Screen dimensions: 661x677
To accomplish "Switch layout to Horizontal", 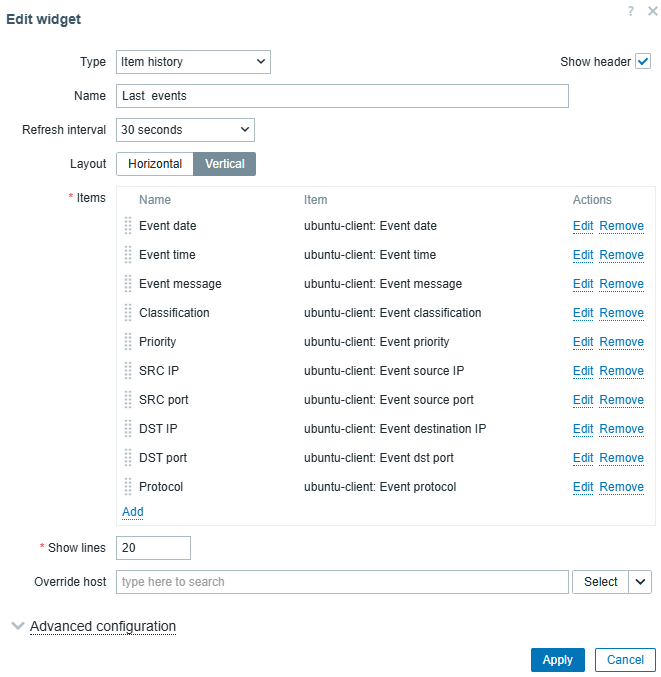I will pos(155,164).
